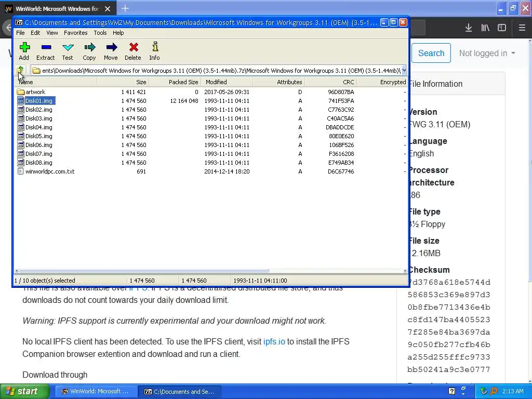Expand the address path dropdown arrow
Image resolution: width=532 pixels, height=399 pixels.
click(404, 71)
